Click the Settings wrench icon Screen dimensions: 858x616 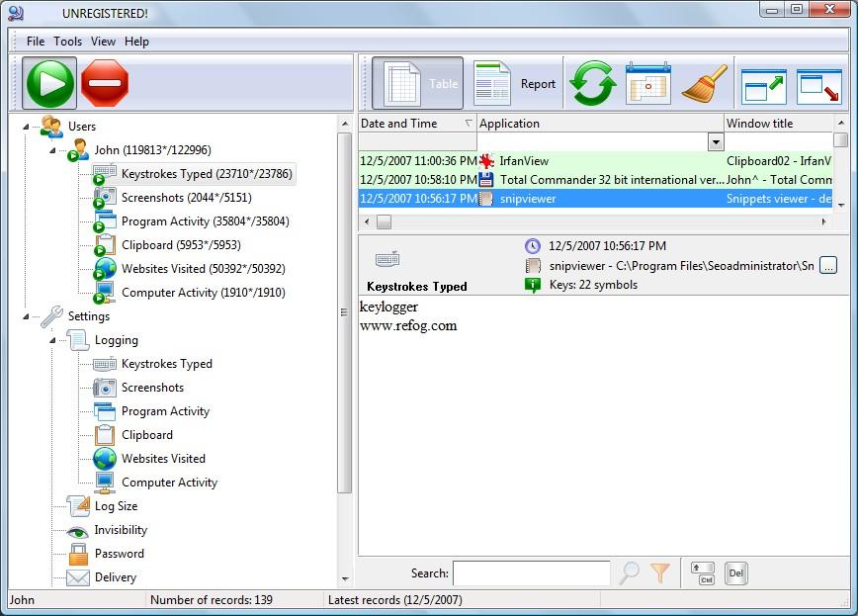[x=51, y=316]
